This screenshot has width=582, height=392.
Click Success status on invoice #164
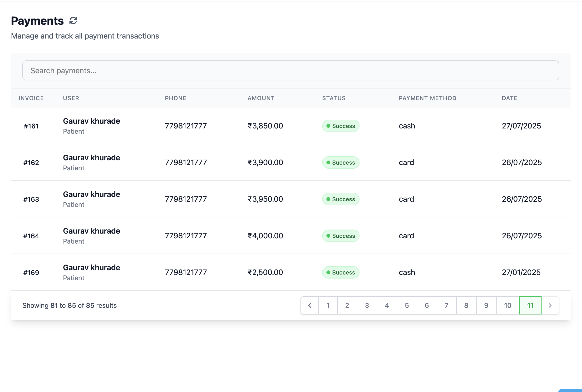[340, 236]
